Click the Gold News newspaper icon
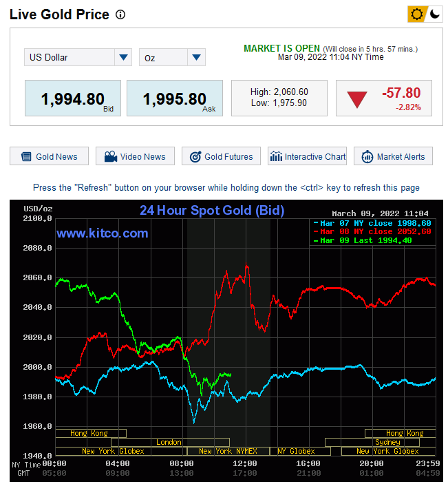Screen dimensions: 448x484 26,157
